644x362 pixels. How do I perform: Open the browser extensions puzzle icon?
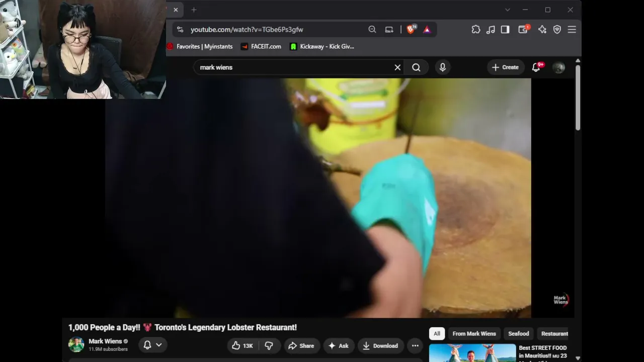(476, 30)
